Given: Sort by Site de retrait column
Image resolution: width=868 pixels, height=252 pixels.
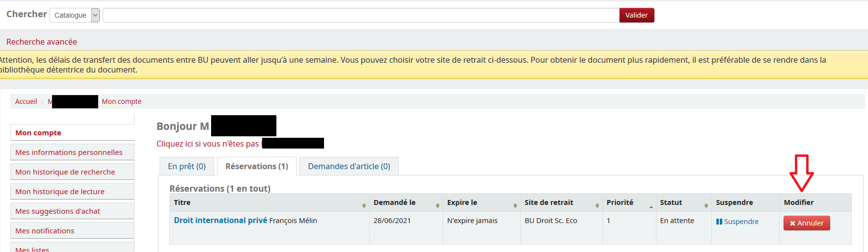Looking at the screenshot, I should tap(597, 205).
